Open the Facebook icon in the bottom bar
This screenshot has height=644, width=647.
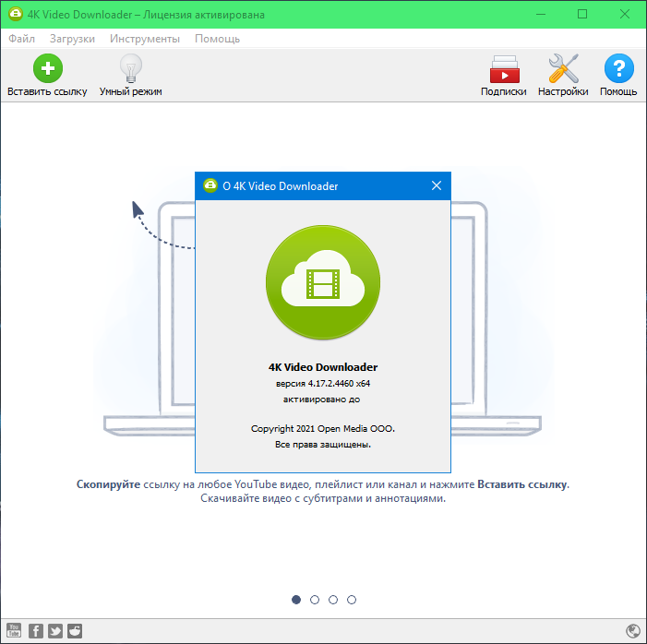[36, 631]
